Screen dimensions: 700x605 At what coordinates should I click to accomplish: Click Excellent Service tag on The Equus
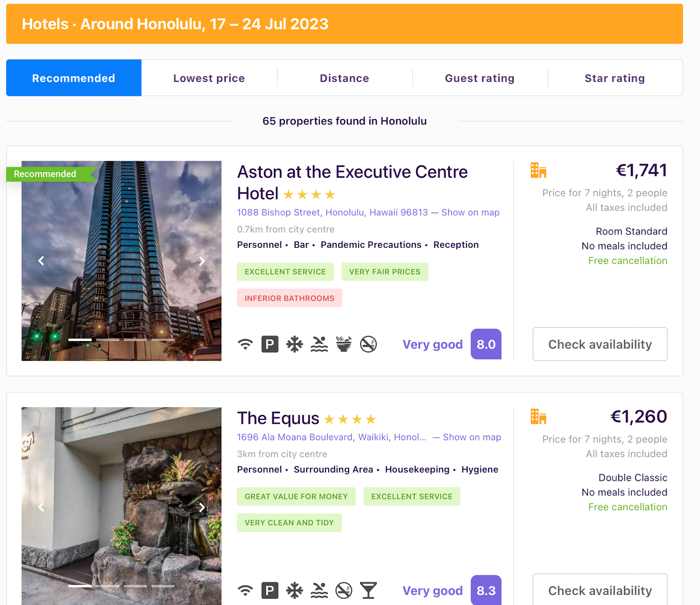[412, 496]
